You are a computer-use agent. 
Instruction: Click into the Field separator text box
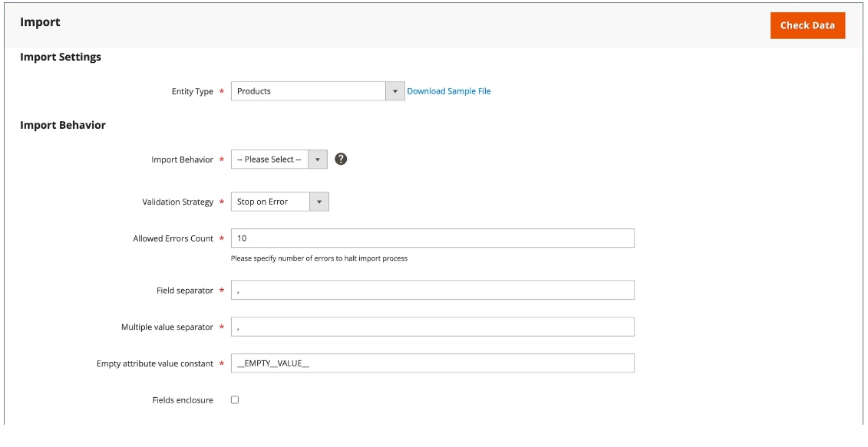click(x=432, y=291)
